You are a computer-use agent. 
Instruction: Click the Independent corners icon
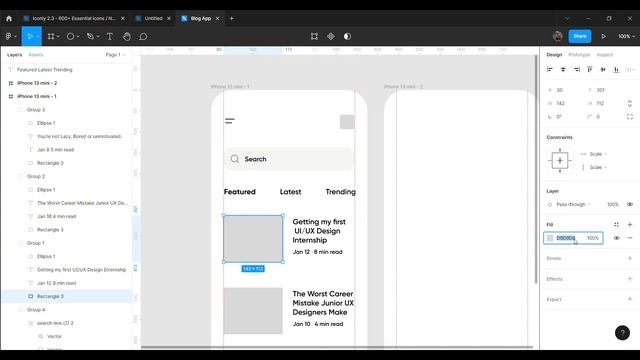click(x=630, y=117)
